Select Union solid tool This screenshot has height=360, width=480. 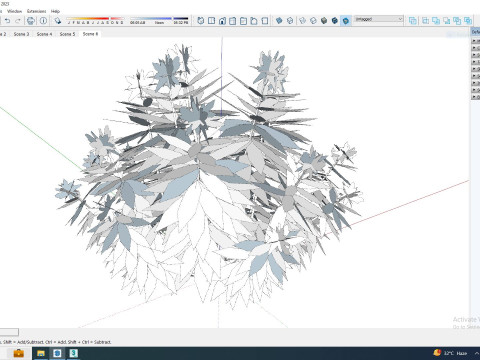(436, 21)
